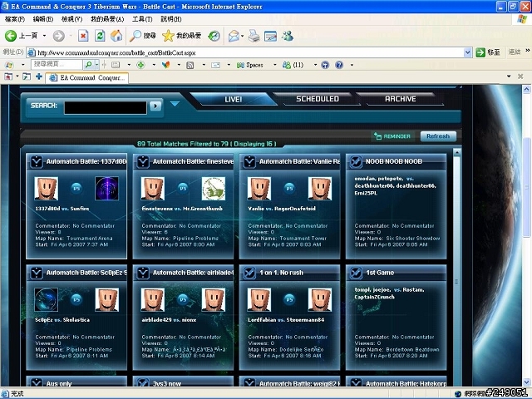
Task: Click the Edit page icon in toolbar
Action: [x=270, y=36]
